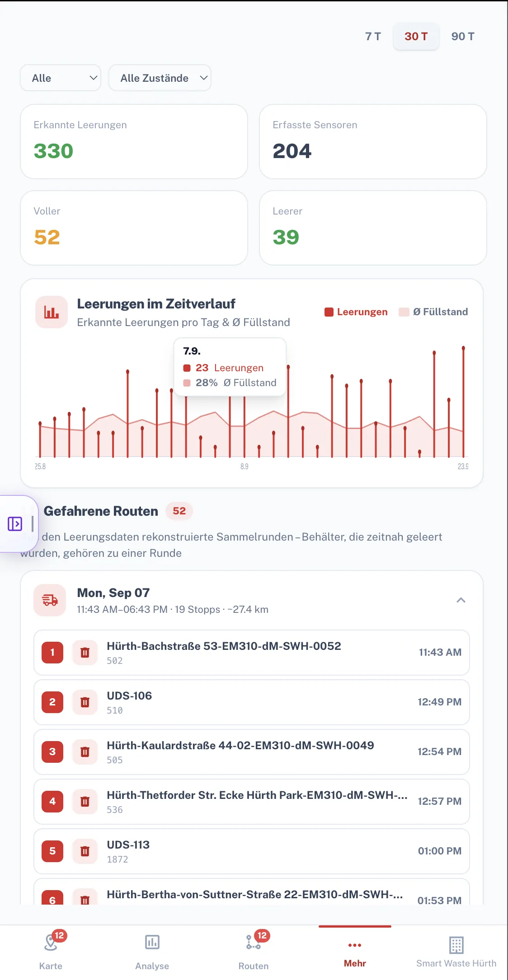Open the Mehr tab
Screen dimensions: 508x980
pos(355,952)
